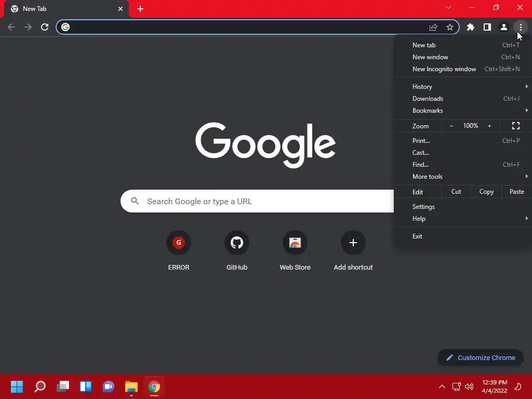532x399 pixels.
Task: Expand the Help submenu
Action: pos(463,219)
